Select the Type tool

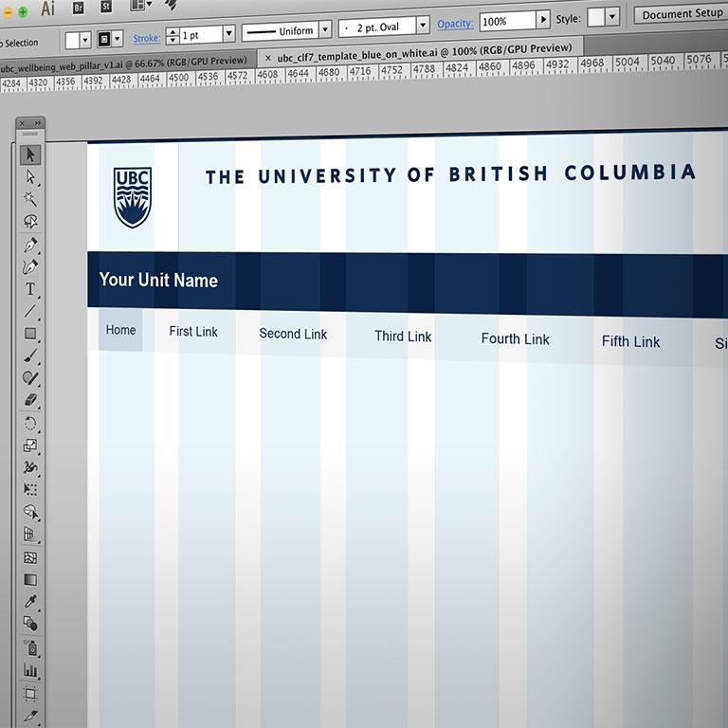30,289
